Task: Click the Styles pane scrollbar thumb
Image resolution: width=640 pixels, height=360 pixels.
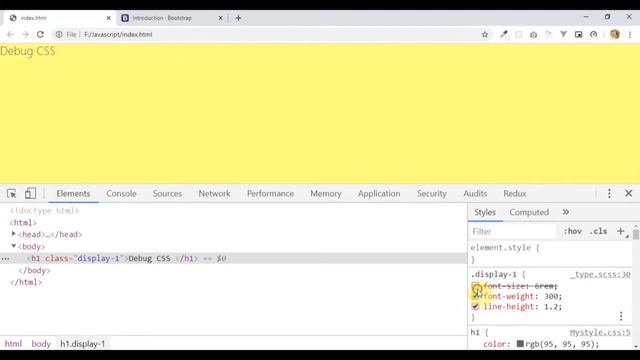Action: point(636,235)
